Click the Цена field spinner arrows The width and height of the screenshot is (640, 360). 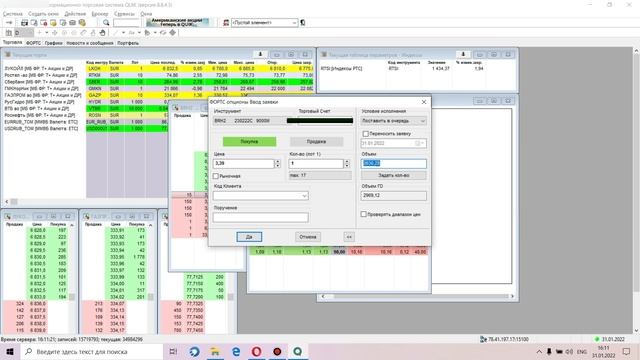click(x=278, y=164)
